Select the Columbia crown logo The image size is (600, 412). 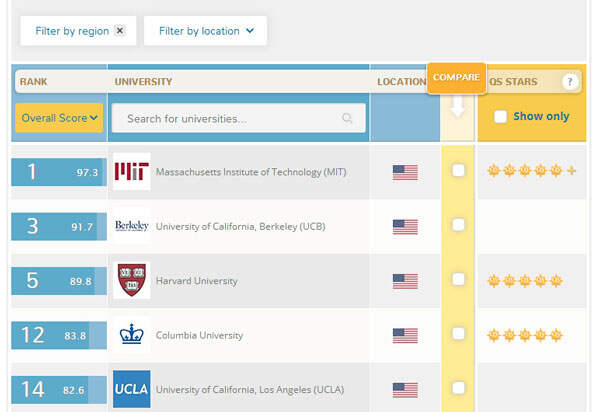(x=132, y=334)
